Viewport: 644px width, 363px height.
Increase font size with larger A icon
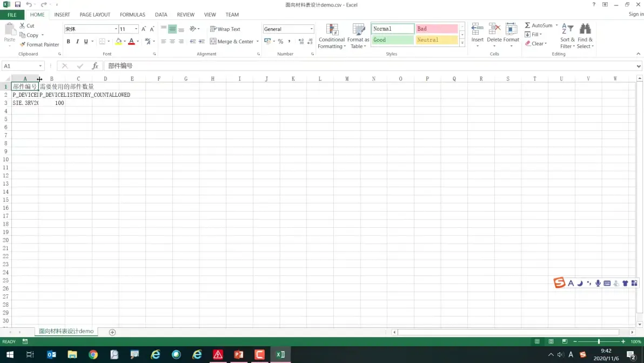[x=143, y=29]
